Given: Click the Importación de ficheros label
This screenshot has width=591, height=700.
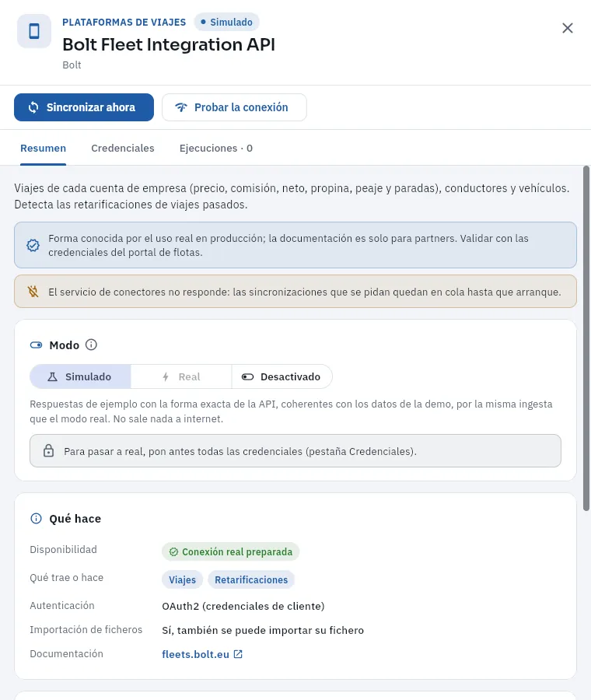Looking at the screenshot, I should coord(86,630).
